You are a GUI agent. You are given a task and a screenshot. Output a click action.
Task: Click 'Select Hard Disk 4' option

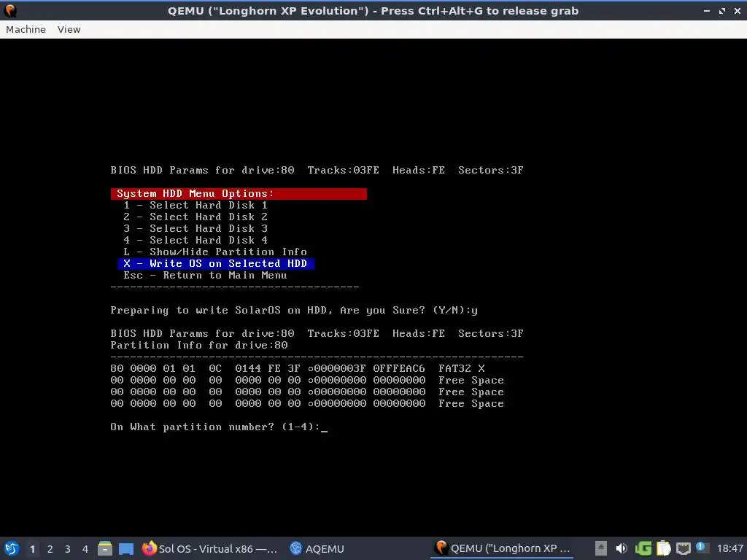(x=196, y=240)
